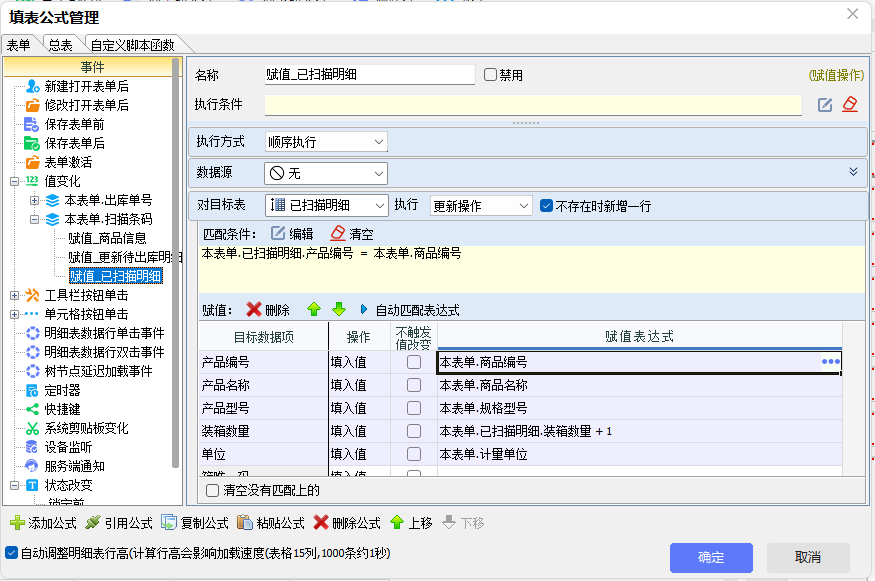The width and height of the screenshot is (875, 581).
Task: Expand the 工具栏按钮单击 tree node
Action: [x=15, y=295]
